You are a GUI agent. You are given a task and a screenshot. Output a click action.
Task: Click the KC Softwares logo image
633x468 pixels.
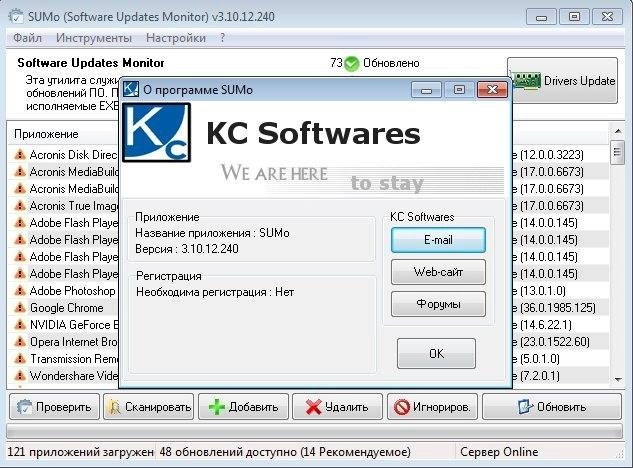click(157, 132)
